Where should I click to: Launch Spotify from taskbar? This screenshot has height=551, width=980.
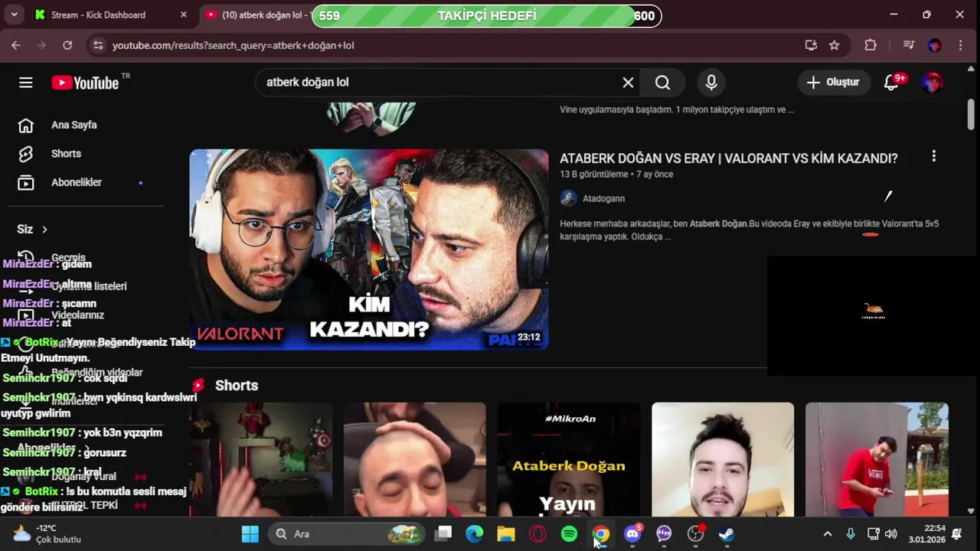click(569, 534)
